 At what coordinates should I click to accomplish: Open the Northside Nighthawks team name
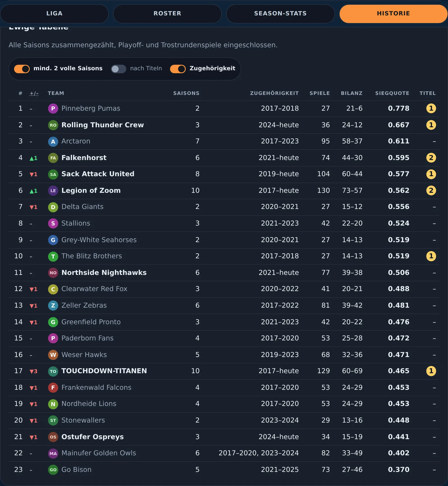pos(104,273)
